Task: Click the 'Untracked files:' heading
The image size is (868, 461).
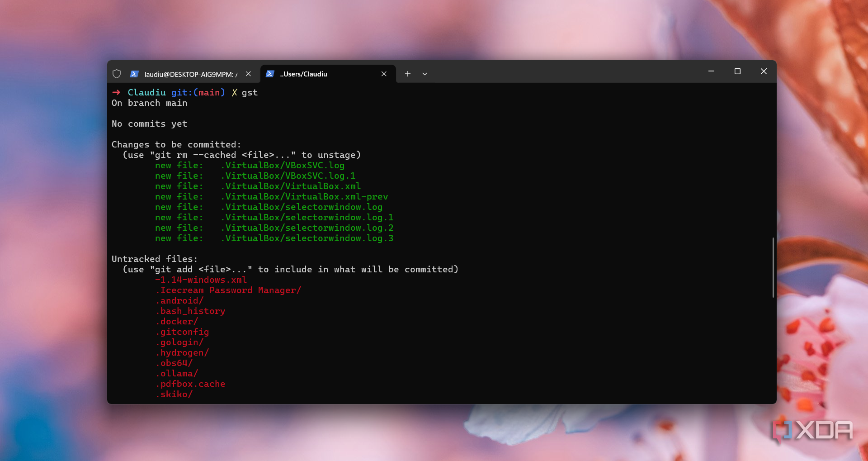Action: click(155, 259)
